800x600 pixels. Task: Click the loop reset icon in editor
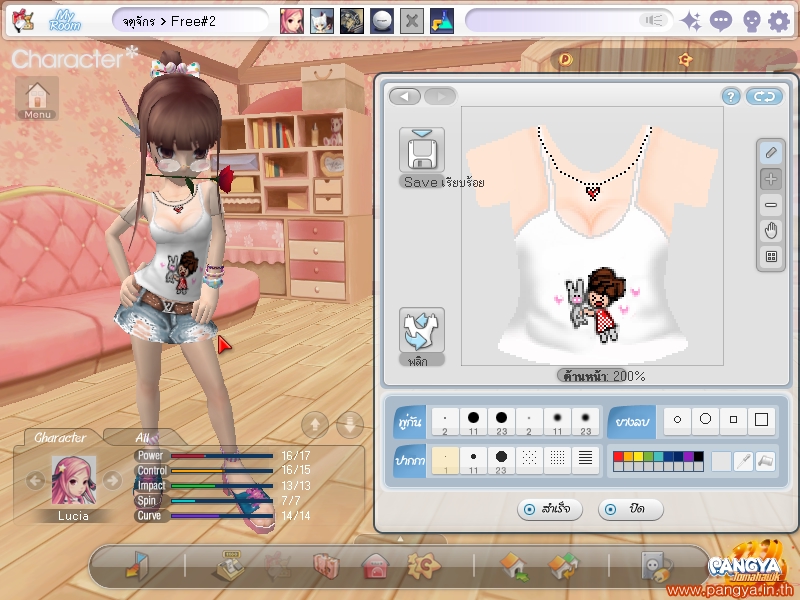764,96
